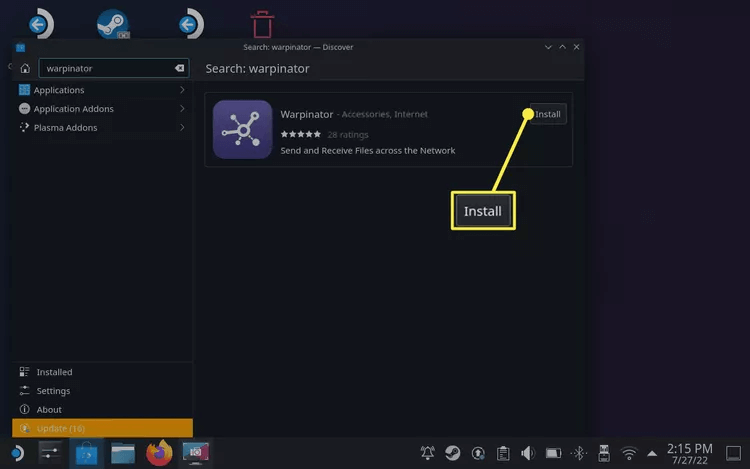Expand the Applications category arrow

(x=182, y=90)
